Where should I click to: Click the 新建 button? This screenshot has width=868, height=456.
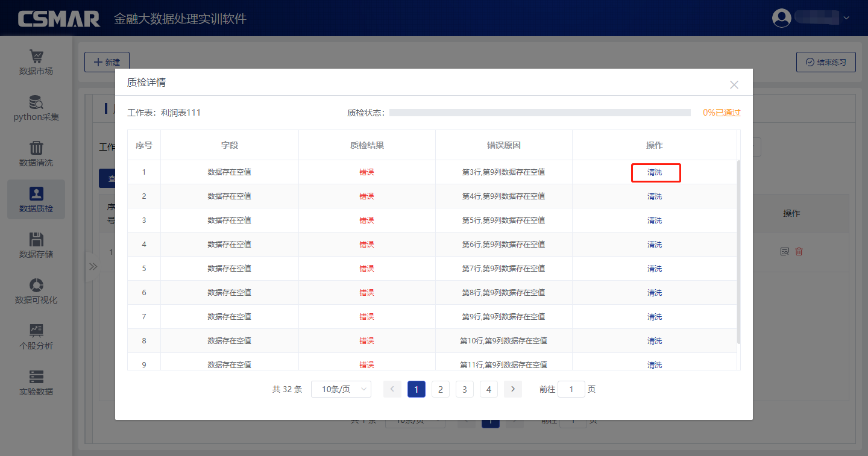coord(107,62)
